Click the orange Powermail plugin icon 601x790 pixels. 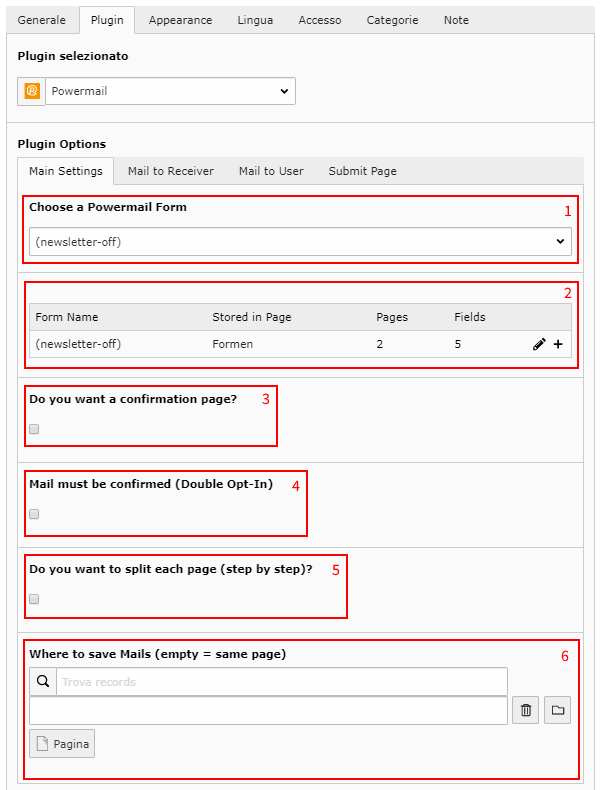32,91
